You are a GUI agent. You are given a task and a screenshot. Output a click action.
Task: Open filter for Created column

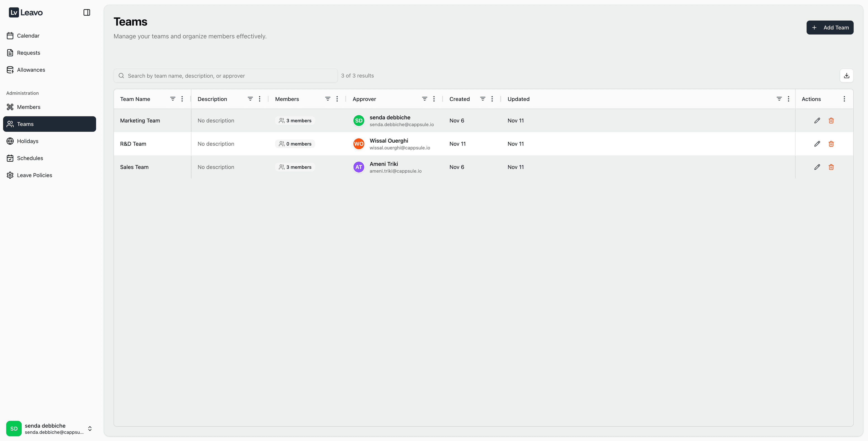[x=483, y=99]
